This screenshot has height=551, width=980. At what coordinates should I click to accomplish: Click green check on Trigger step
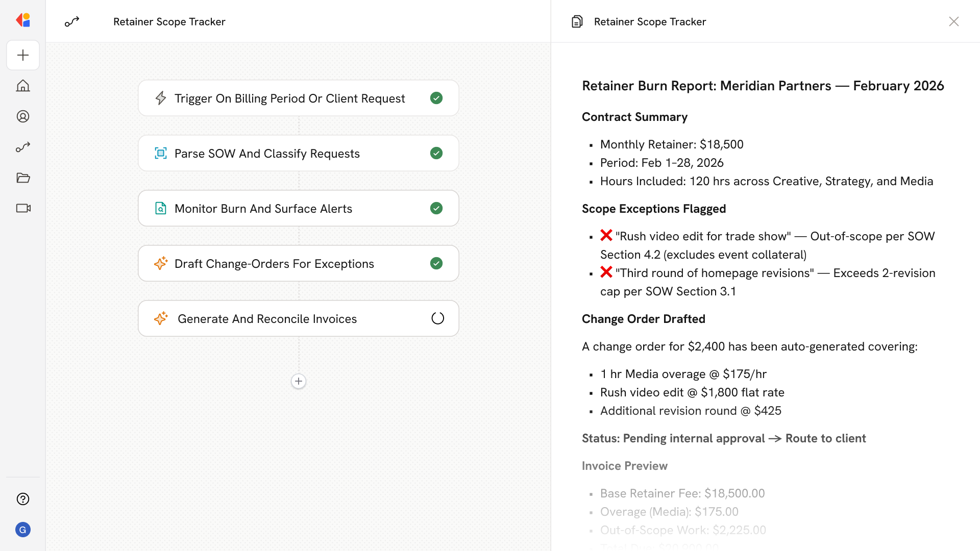coord(436,98)
